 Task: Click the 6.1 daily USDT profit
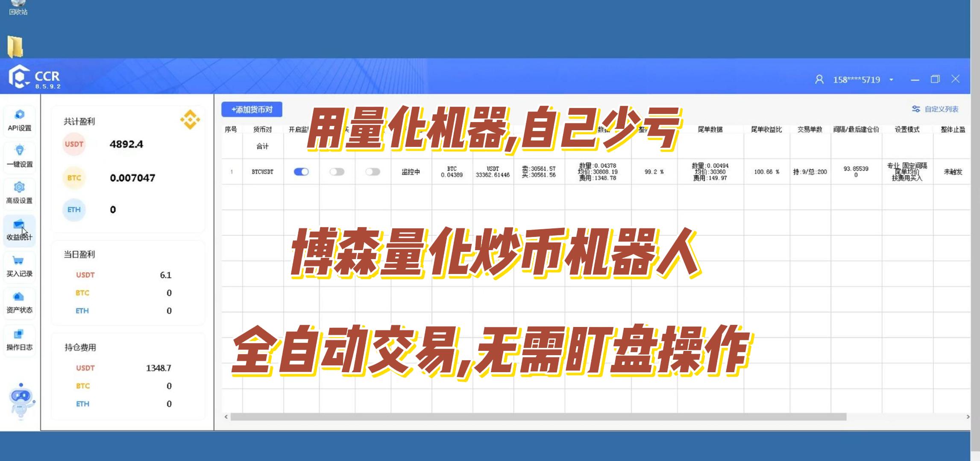click(x=166, y=275)
